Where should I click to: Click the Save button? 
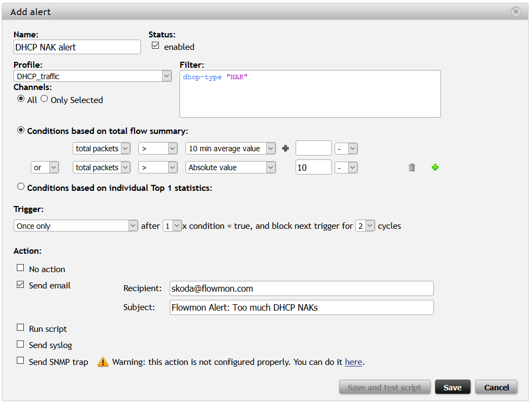(452, 387)
